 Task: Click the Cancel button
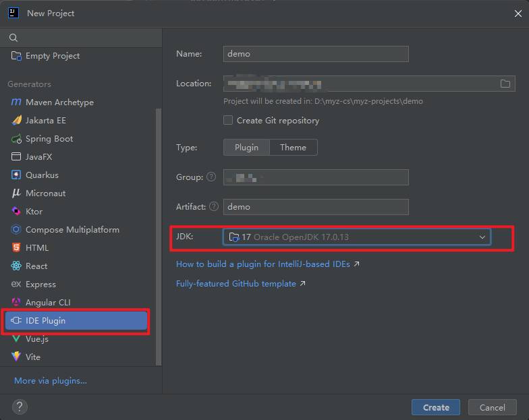(x=493, y=407)
